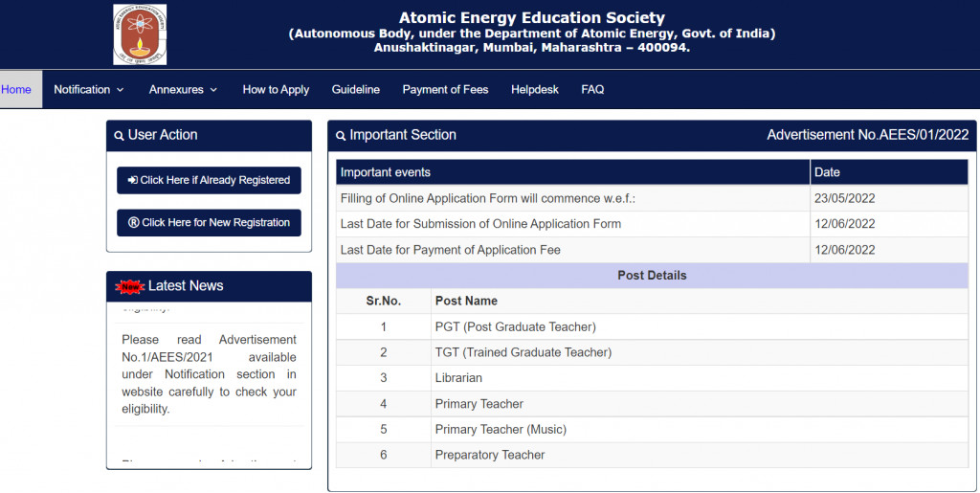The width and height of the screenshot is (980, 493).
Task: Select the Filling of Online Application Form row
Action: [x=652, y=199]
